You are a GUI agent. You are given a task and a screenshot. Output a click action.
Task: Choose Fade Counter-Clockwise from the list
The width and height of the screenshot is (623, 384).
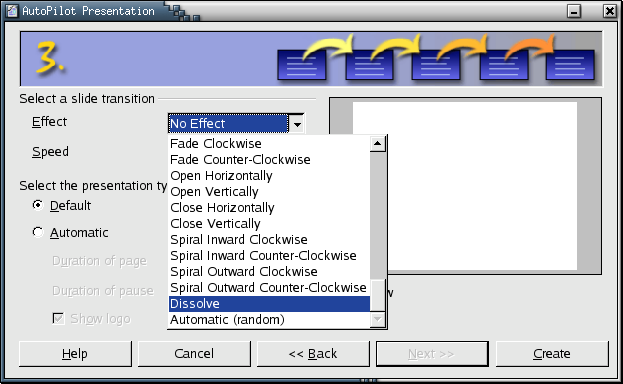[x=269, y=159]
